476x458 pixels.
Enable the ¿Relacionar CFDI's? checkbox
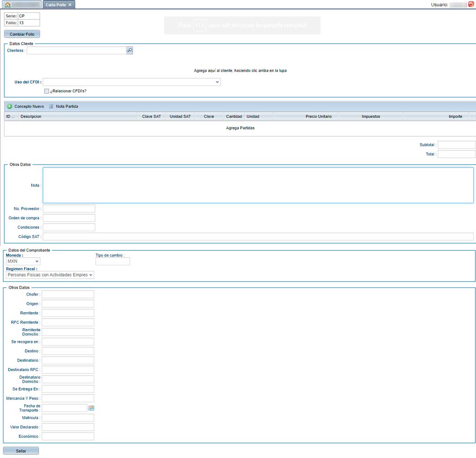(47, 91)
